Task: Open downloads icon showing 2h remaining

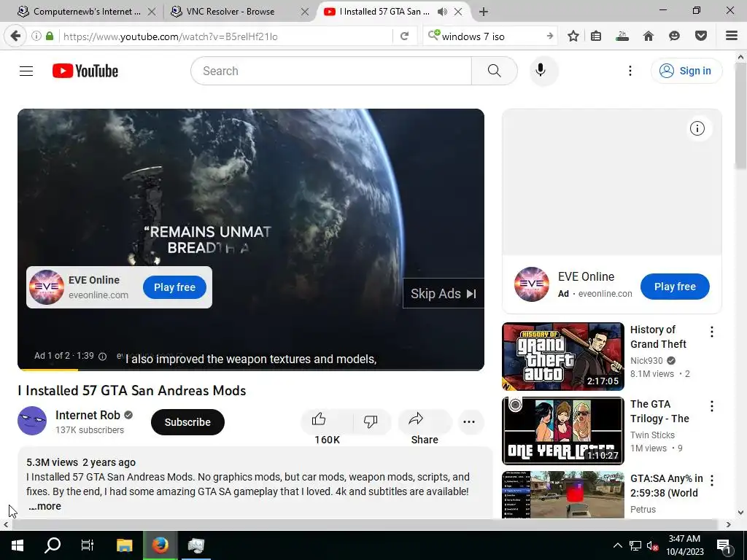Action: 622,36
